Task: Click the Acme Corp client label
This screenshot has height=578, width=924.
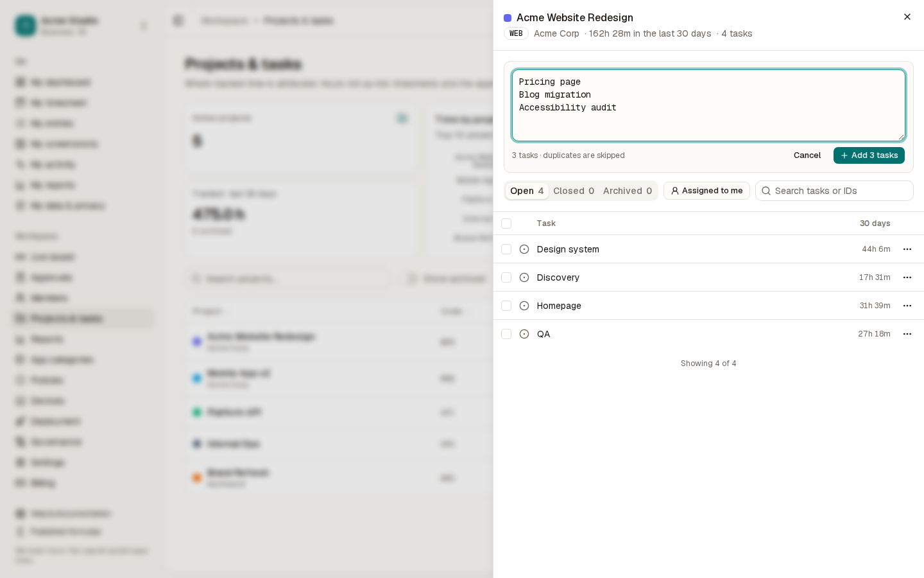Action: coord(556,33)
